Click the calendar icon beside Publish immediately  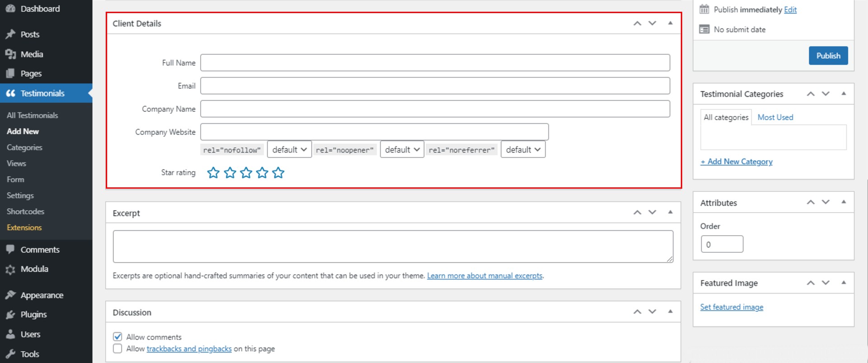tap(704, 9)
